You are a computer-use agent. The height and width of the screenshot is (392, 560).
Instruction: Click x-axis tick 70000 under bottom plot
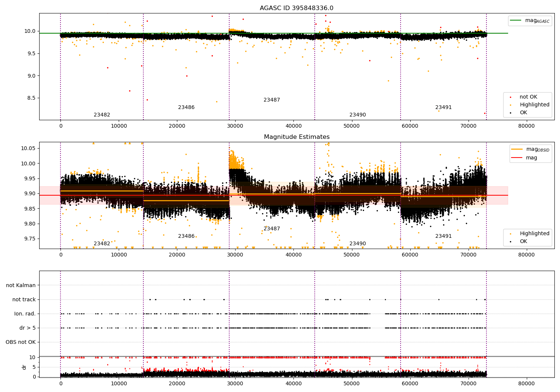468,383
